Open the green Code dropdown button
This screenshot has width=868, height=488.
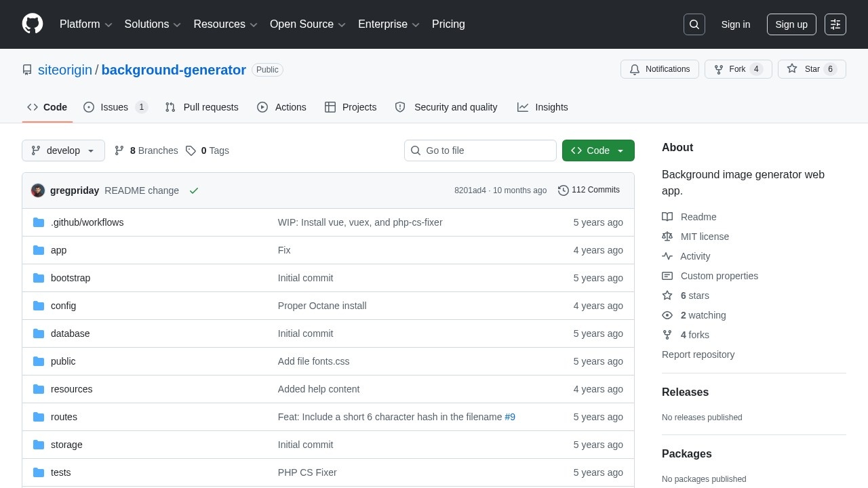click(x=598, y=150)
